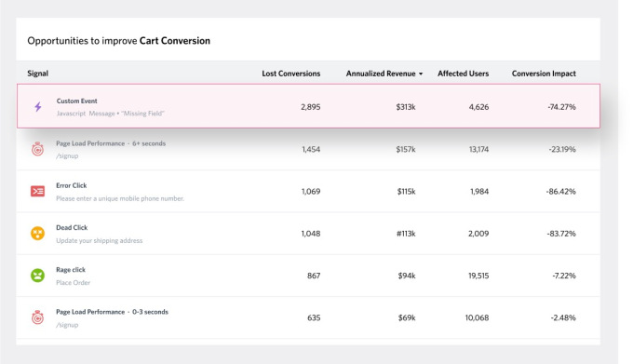Click the green Rage click angry face icon
Screen dimensions: 633x364
click(37, 276)
